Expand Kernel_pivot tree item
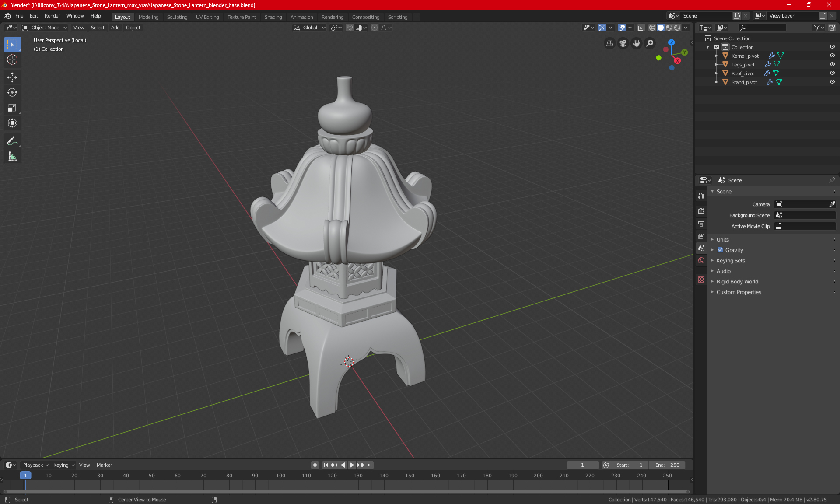Screen dimensions: 840x504 pyautogui.click(x=716, y=56)
